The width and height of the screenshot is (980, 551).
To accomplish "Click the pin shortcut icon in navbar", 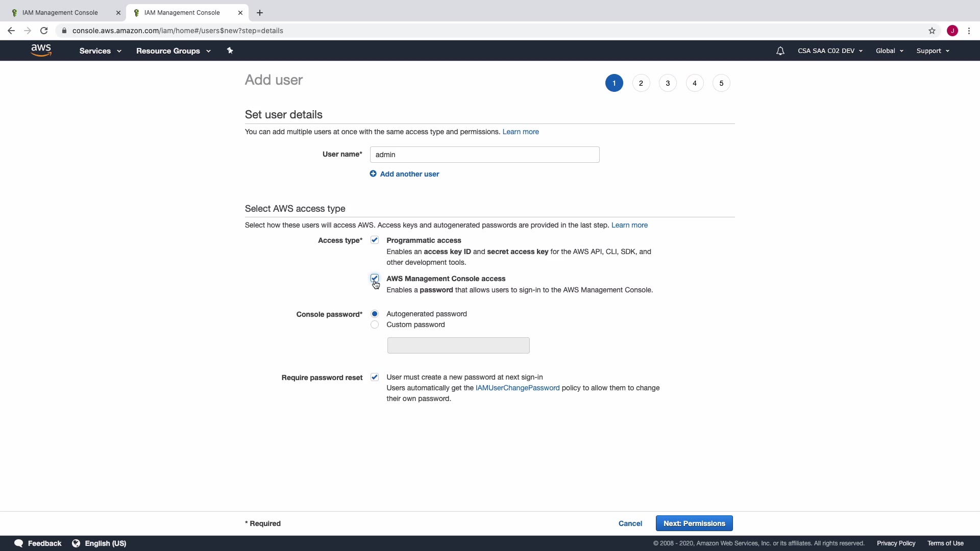I will [x=230, y=51].
